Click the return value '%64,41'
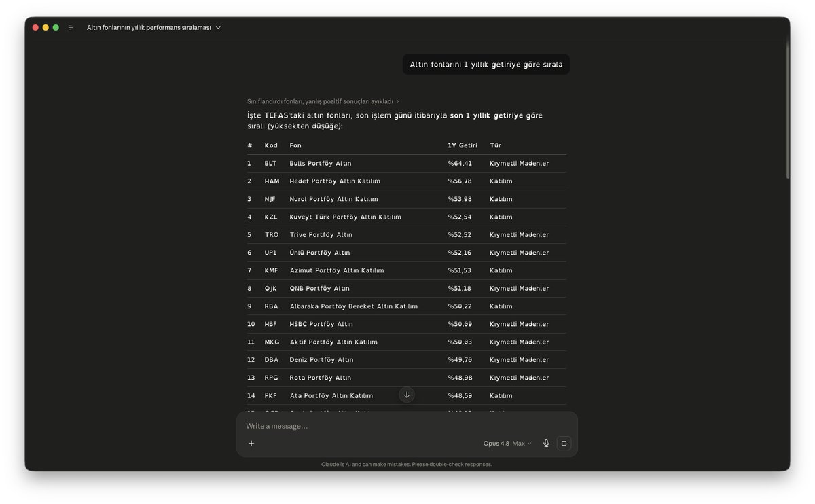Image resolution: width=815 pixels, height=504 pixels. (460, 164)
